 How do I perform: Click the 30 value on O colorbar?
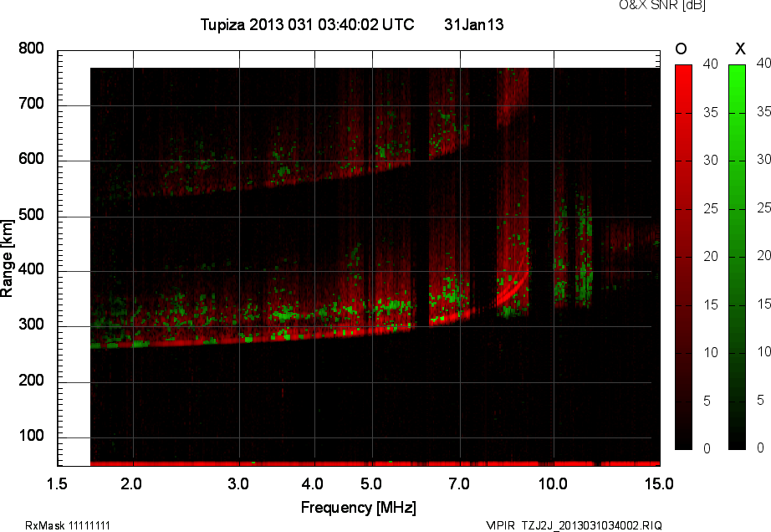[x=711, y=161]
